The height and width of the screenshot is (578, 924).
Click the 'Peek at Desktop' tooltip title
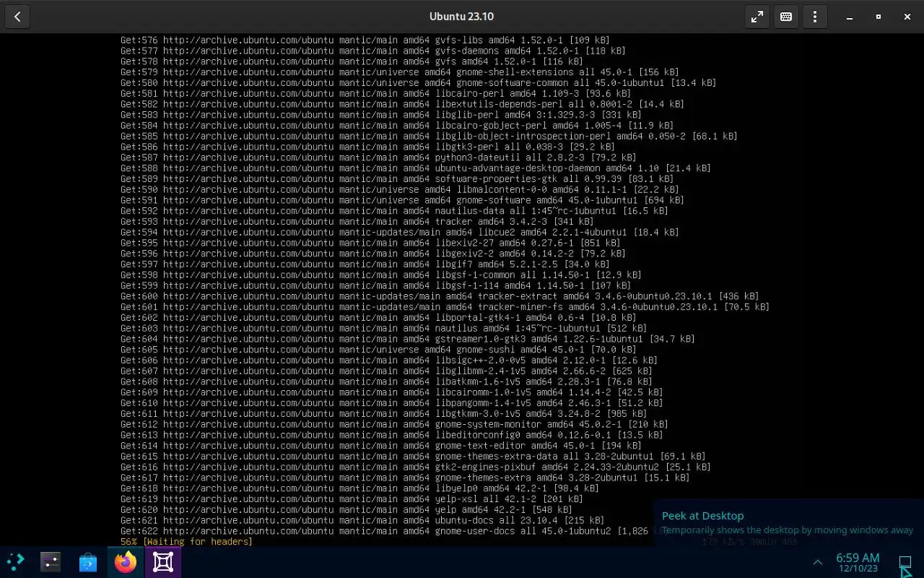702,516
